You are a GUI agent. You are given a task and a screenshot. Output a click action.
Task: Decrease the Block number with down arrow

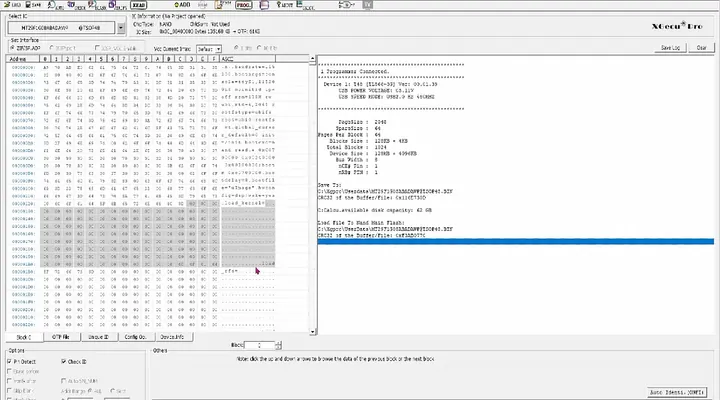click(x=278, y=347)
